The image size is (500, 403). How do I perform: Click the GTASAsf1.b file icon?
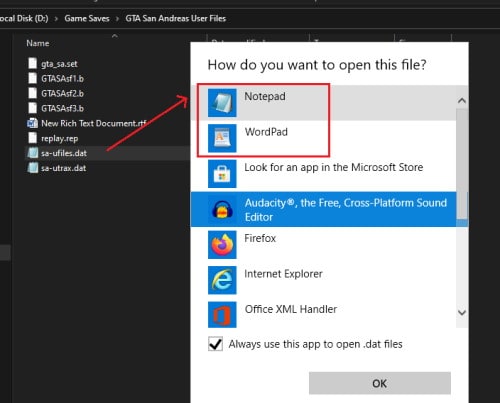click(x=32, y=78)
